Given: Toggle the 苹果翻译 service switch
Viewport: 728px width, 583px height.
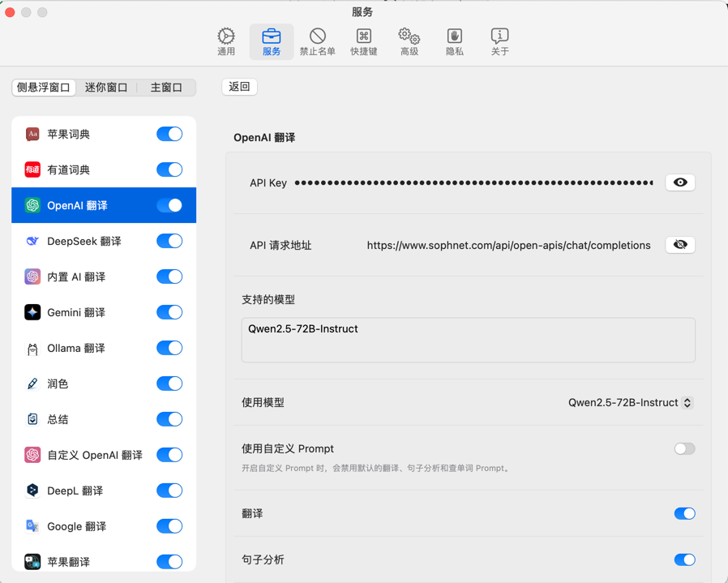Looking at the screenshot, I should point(169,562).
